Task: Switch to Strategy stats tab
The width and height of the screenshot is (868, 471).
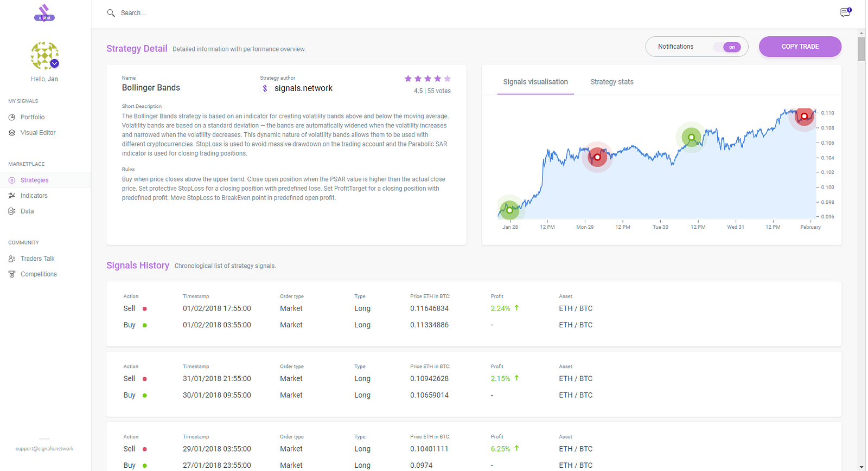Action: (x=612, y=82)
